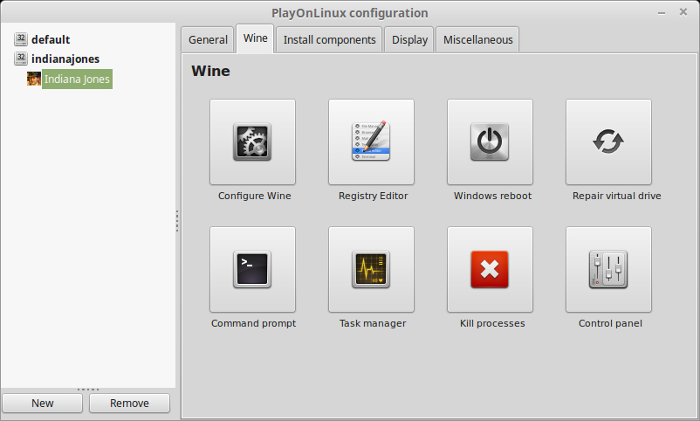
Task: Close the PlayOnLinux configuration window
Action: click(x=683, y=12)
